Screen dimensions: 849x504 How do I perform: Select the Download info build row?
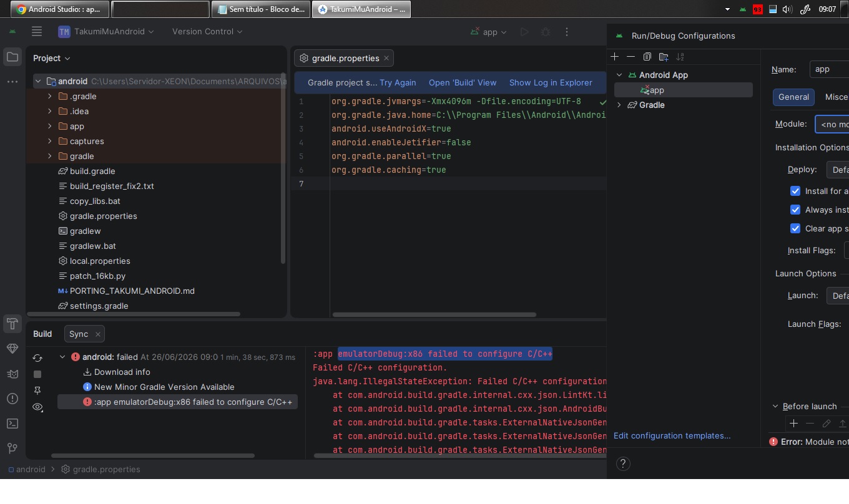pos(122,372)
